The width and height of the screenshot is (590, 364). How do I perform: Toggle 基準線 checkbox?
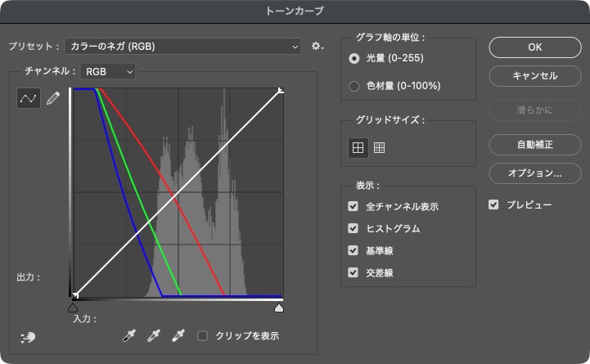[x=353, y=250]
